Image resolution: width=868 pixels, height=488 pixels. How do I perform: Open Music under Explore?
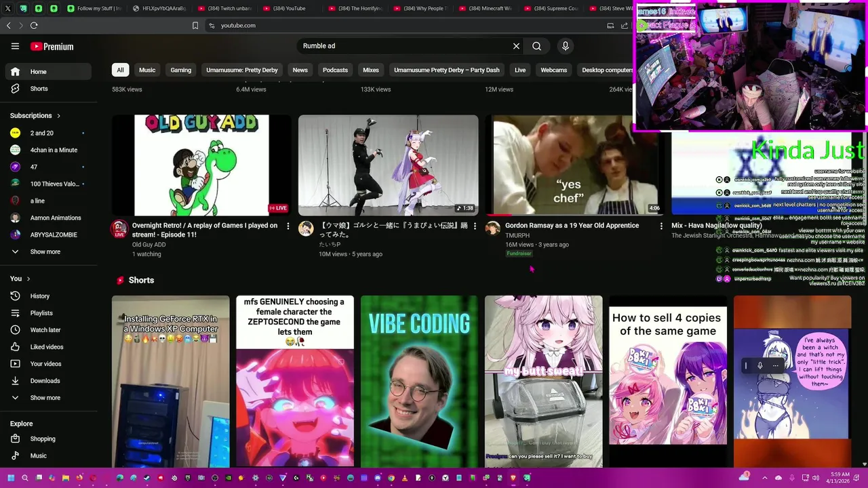[48, 456]
